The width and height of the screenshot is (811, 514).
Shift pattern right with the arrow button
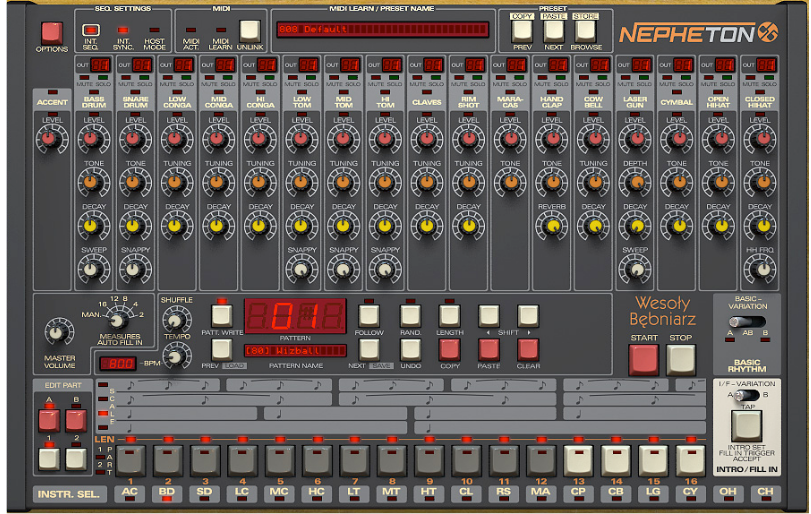click(528, 315)
